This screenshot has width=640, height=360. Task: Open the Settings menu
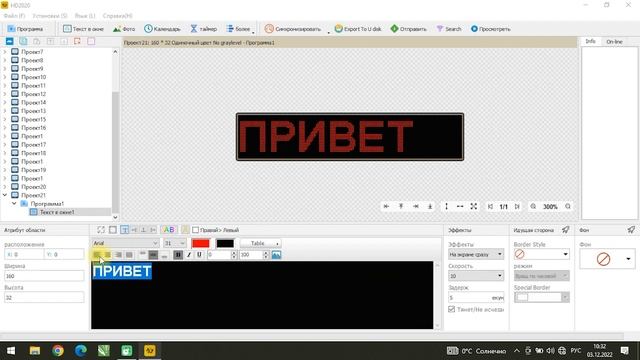[x=49, y=16]
